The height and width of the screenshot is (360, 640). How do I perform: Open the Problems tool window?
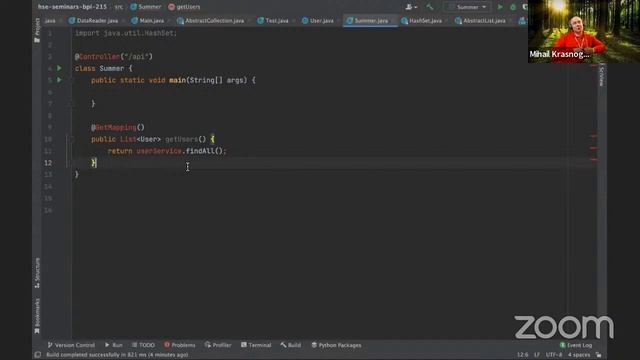(180, 345)
